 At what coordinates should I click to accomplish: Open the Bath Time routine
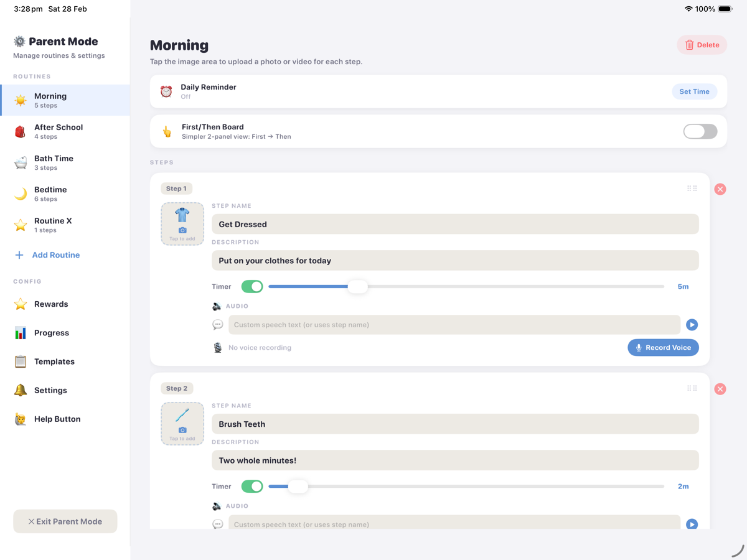click(65, 162)
